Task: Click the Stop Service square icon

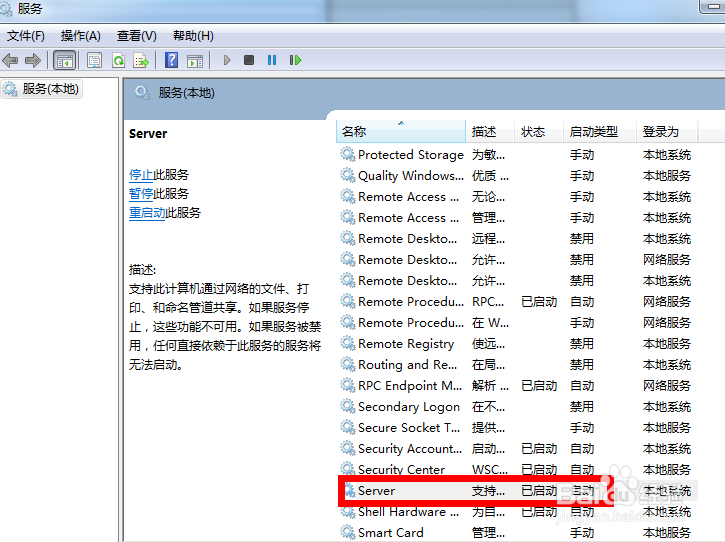Action: (249, 60)
